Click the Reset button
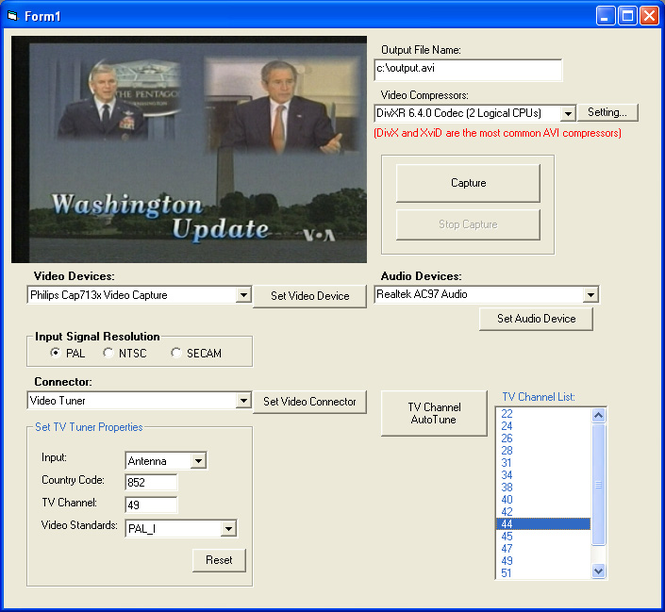Viewport: 665px width, 612px height. pyautogui.click(x=219, y=560)
